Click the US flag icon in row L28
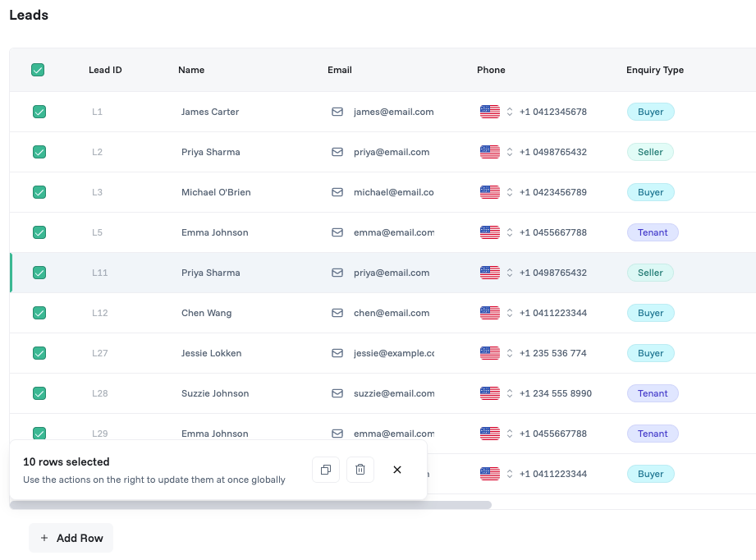 click(490, 393)
